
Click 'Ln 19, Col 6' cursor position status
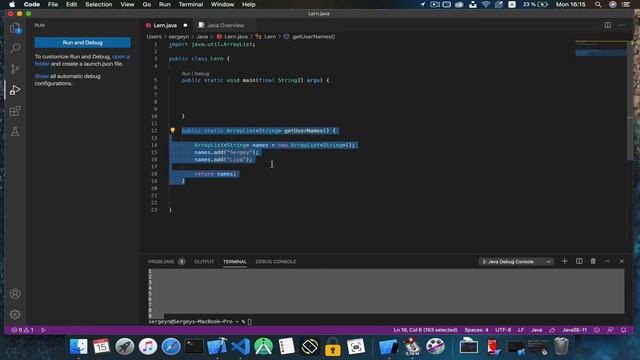tap(425, 330)
